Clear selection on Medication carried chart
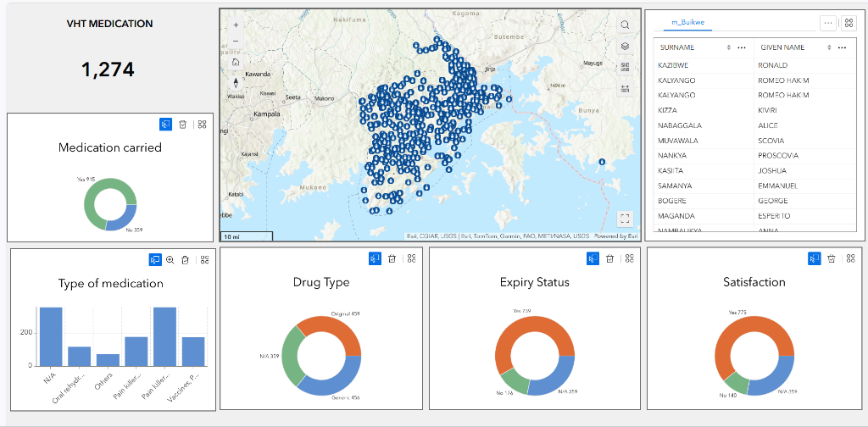Image resolution: width=868 pixels, height=427 pixels. coord(183,125)
